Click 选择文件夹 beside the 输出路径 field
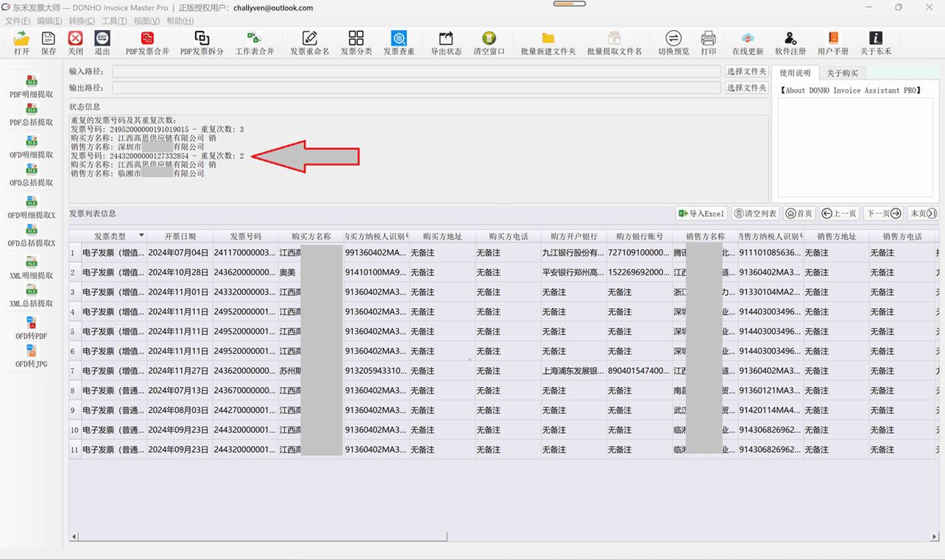This screenshot has width=945, height=560. tap(746, 88)
